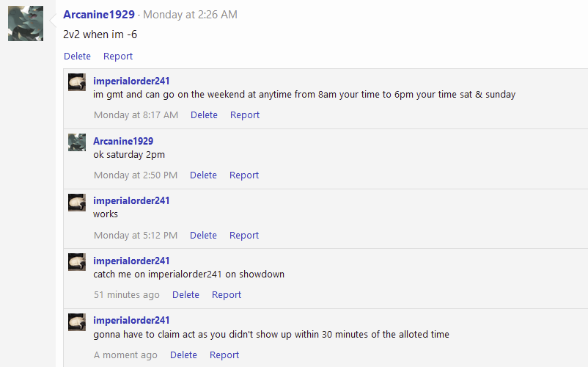588x367 pixels.
Task: Open imperialorder241 name above gmt weekend comment
Action: pos(131,81)
